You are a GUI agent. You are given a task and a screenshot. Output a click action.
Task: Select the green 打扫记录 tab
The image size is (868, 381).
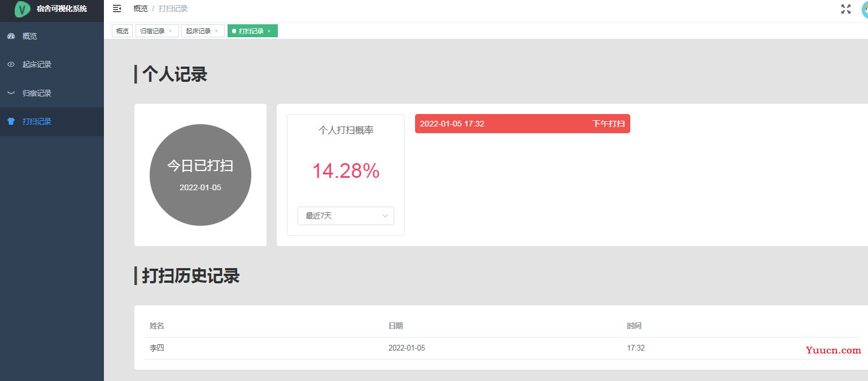251,31
